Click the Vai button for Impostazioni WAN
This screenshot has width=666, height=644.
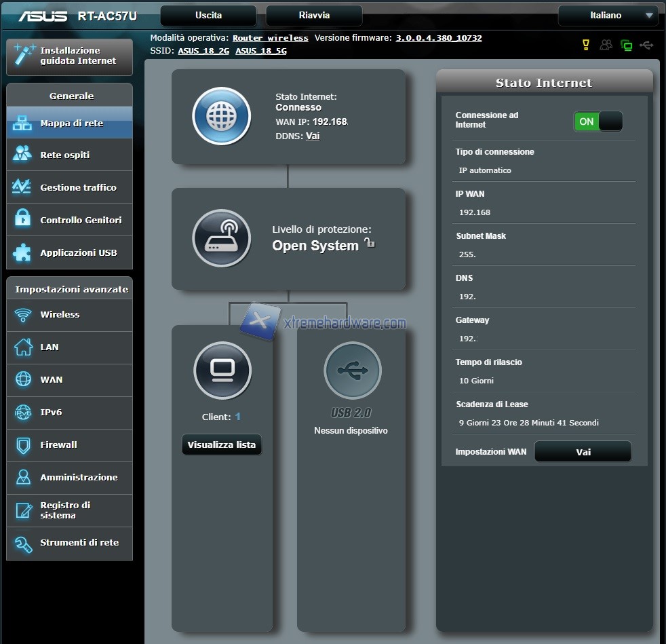coord(583,452)
